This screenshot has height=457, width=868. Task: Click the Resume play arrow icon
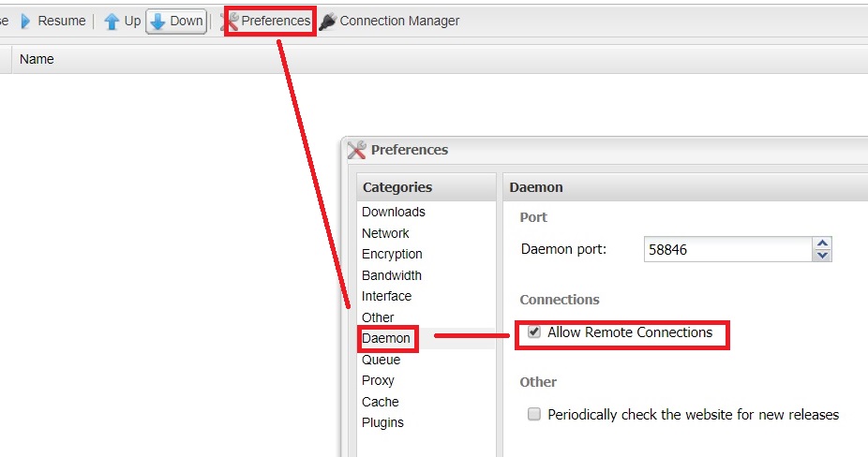pos(25,21)
